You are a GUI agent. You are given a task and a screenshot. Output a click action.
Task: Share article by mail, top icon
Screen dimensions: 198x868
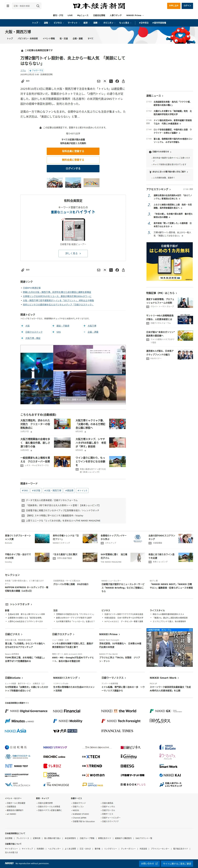point(99,81)
